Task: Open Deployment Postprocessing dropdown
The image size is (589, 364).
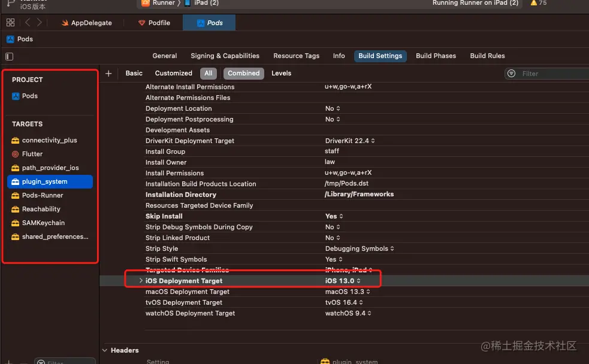Action: pyautogui.click(x=333, y=119)
